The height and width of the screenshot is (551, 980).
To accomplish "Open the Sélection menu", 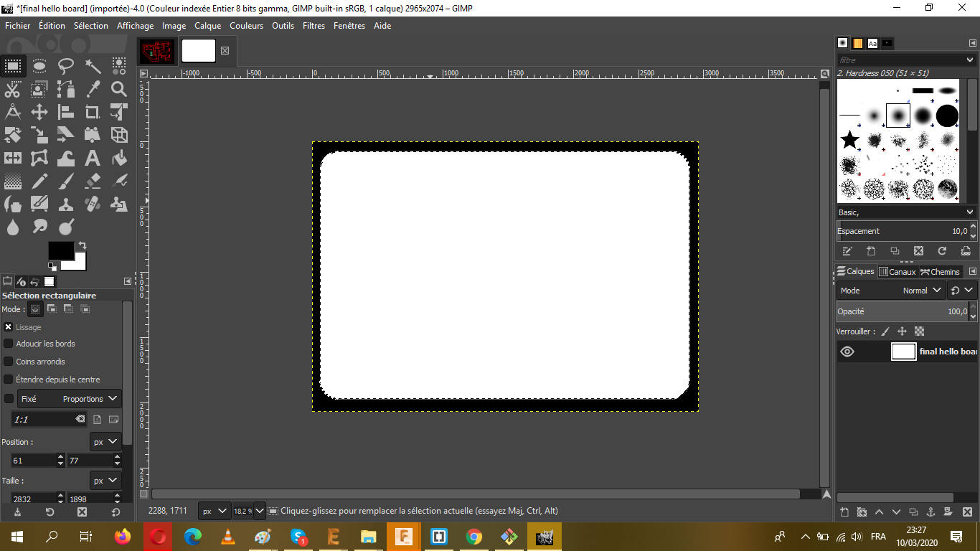I will [91, 26].
